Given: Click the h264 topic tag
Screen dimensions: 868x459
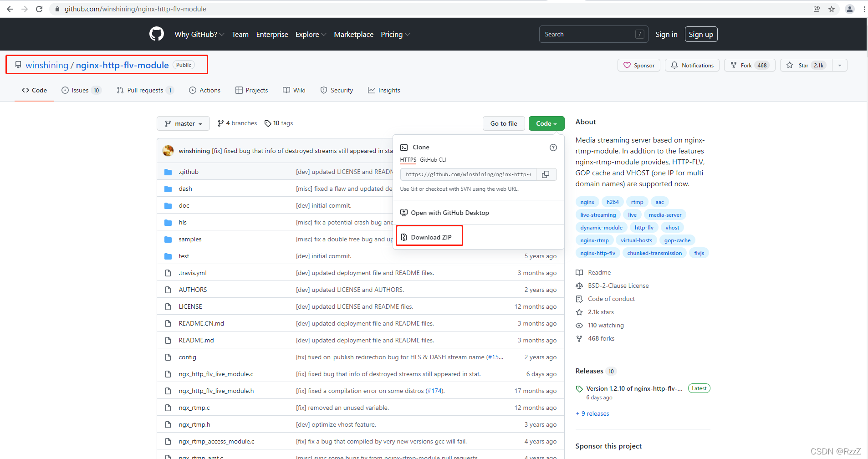Looking at the screenshot, I should (x=613, y=202).
